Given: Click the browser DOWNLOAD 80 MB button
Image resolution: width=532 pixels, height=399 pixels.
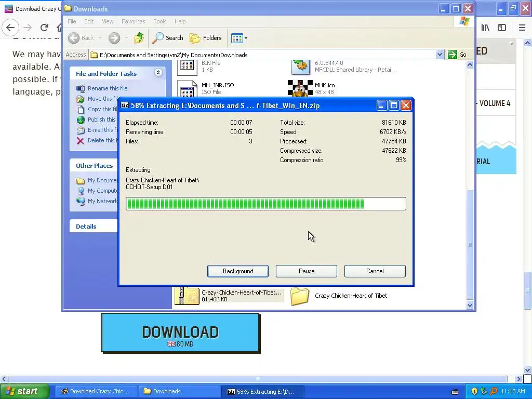Looking at the screenshot, I should click(180, 333).
